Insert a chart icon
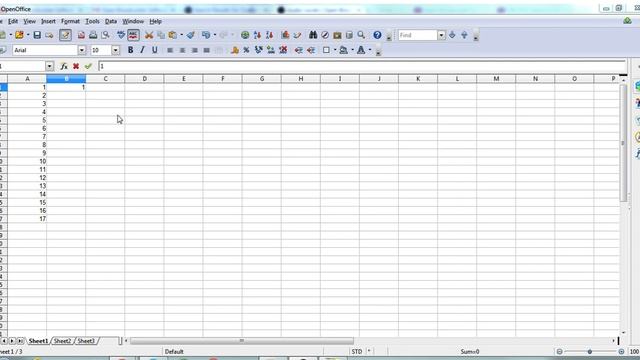This screenshot has height=360, width=640. (x=285, y=35)
